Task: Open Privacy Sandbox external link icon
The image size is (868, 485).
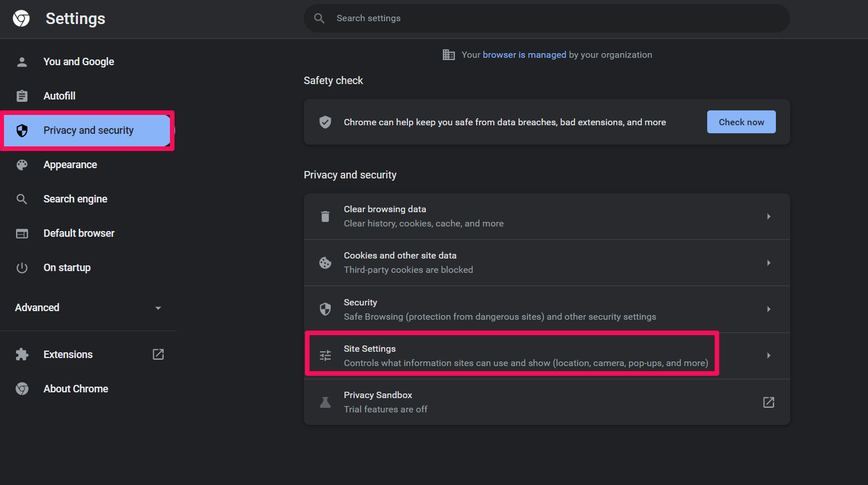Action: coord(768,402)
